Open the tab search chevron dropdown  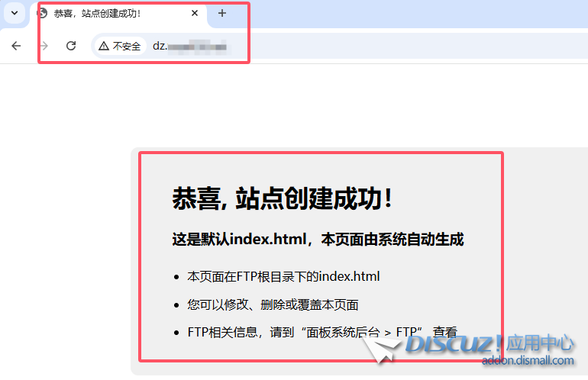point(14,14)
